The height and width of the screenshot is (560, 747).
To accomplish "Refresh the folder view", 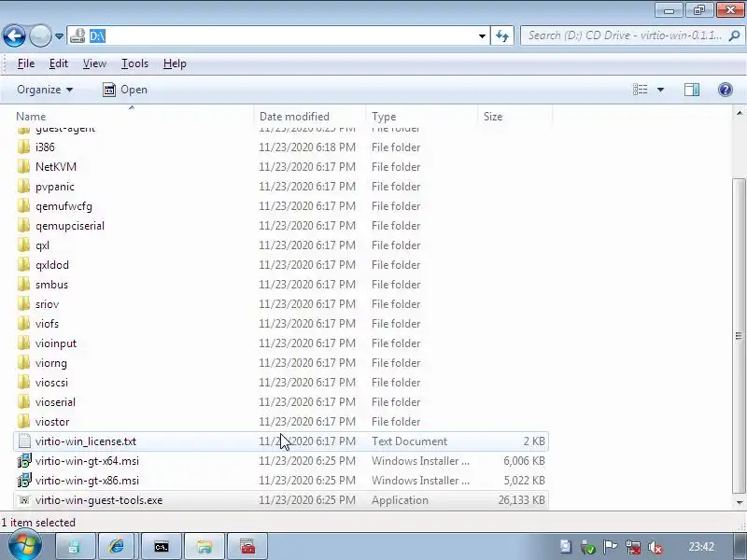I will (x=502, y=36).
